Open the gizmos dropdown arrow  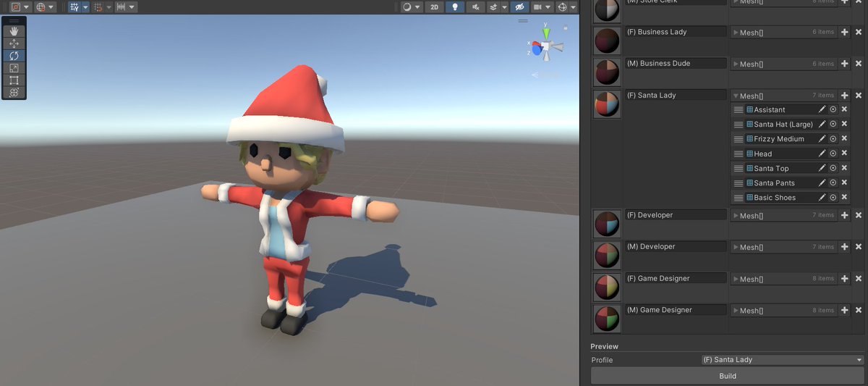(573, 7)
